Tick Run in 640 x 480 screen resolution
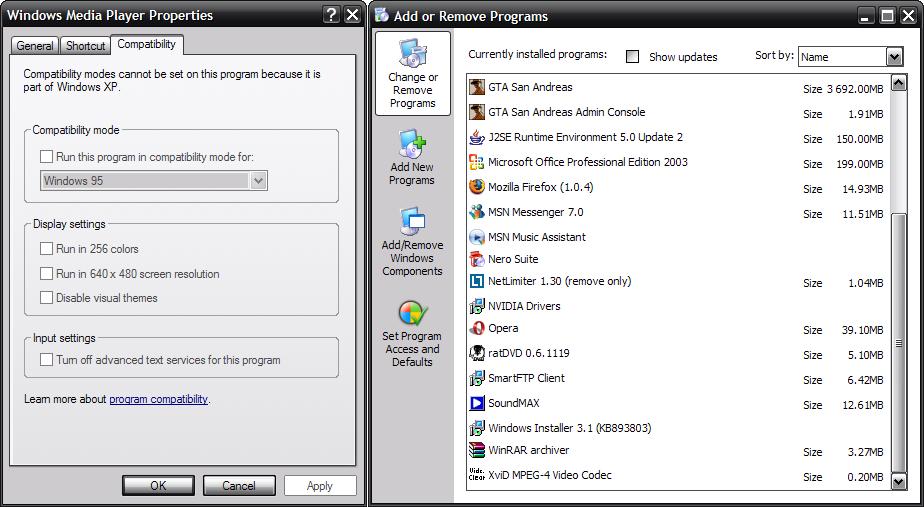 (46, 274)
